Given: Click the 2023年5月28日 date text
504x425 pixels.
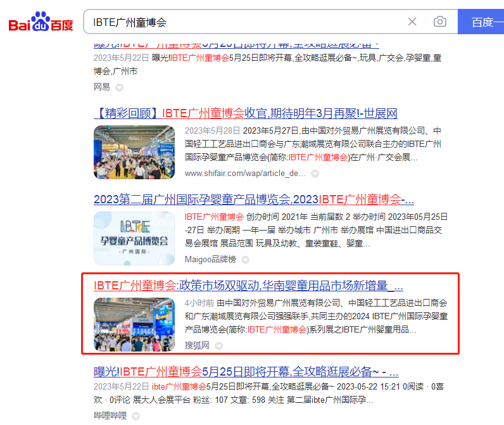Looking at the screenshot, I should point(212,131).
